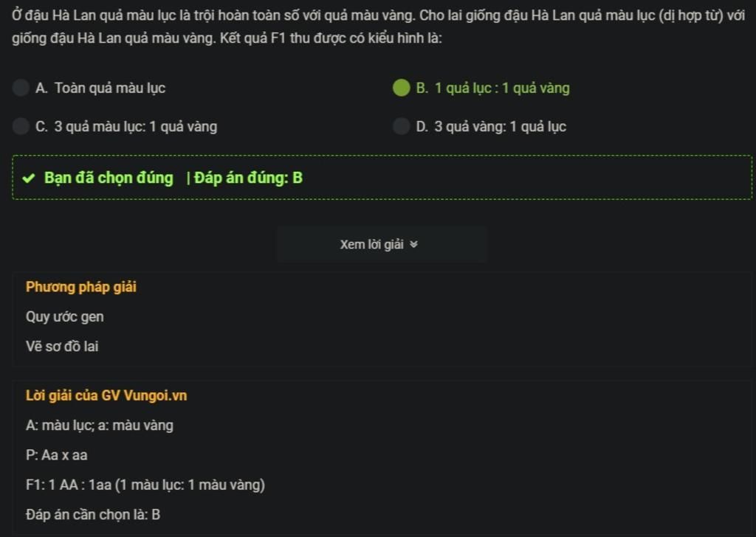
Task: Click the double chevron beside 'Xem lời giải'
Action: (413, 245)
